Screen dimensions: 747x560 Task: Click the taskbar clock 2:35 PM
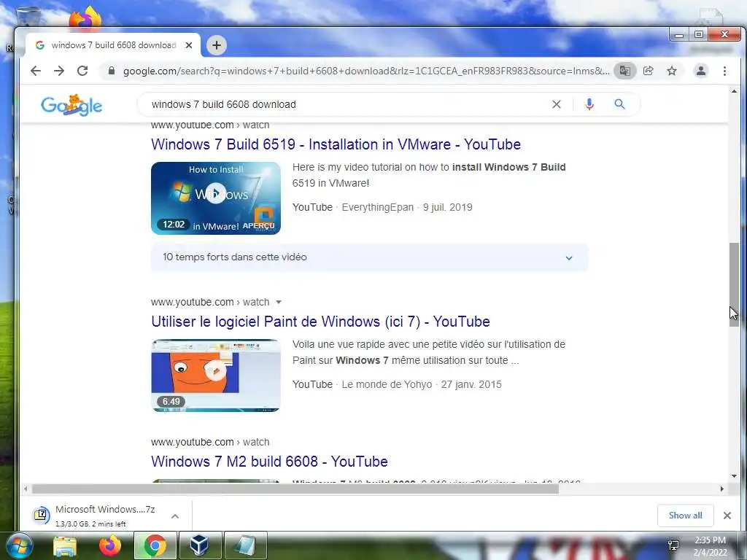[x=710, y=540]
